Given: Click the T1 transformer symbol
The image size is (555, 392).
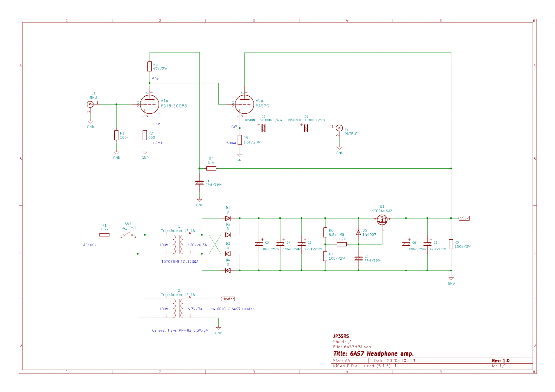Looking at the screenshot, I should click(x=178, y=244).
